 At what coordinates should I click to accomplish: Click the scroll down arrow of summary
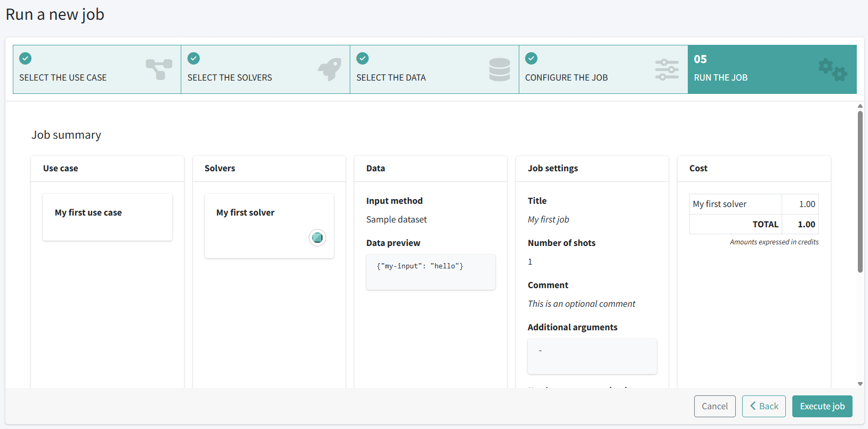coord(860,384)
